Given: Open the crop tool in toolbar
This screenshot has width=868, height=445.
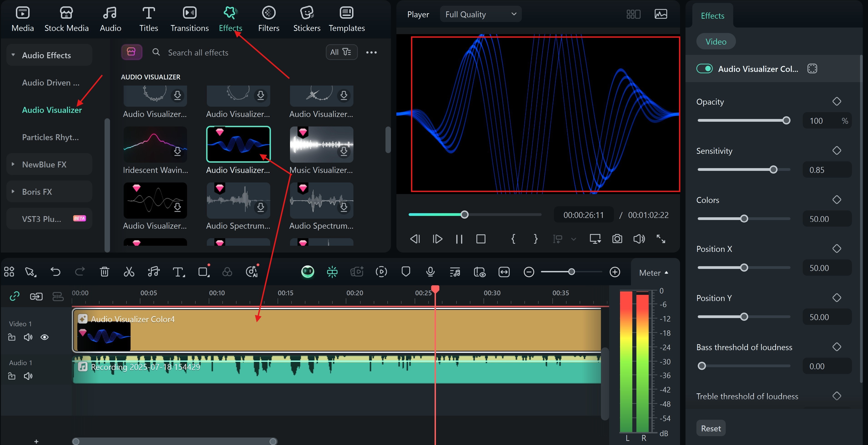Looking at the screenshot, I should pos(204,272).
